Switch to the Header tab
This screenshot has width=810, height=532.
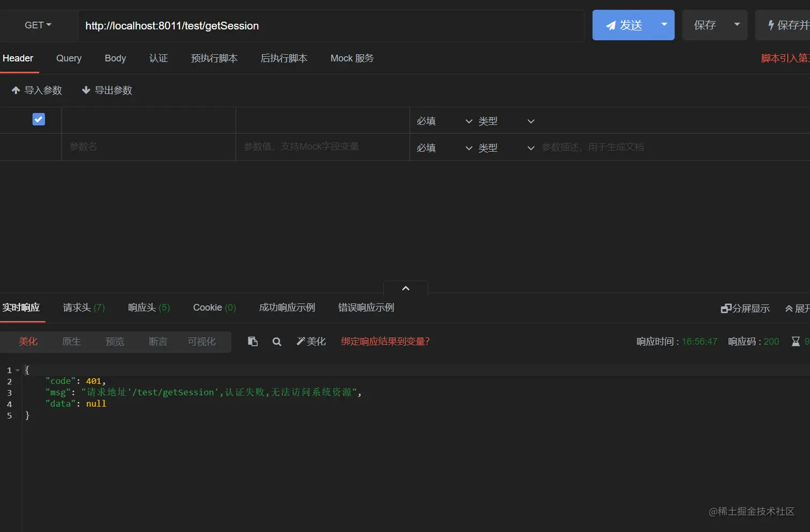[x=18, y=58]
